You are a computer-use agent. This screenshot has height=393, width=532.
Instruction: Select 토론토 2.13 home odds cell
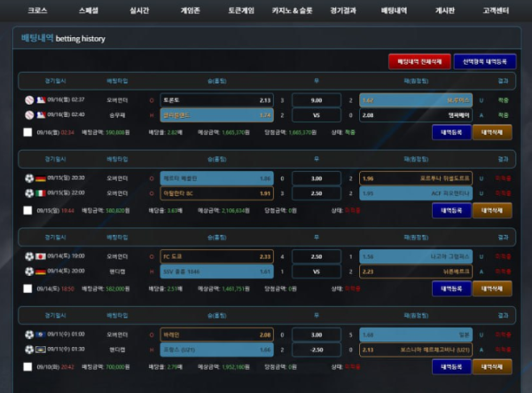tap(217, 100)
